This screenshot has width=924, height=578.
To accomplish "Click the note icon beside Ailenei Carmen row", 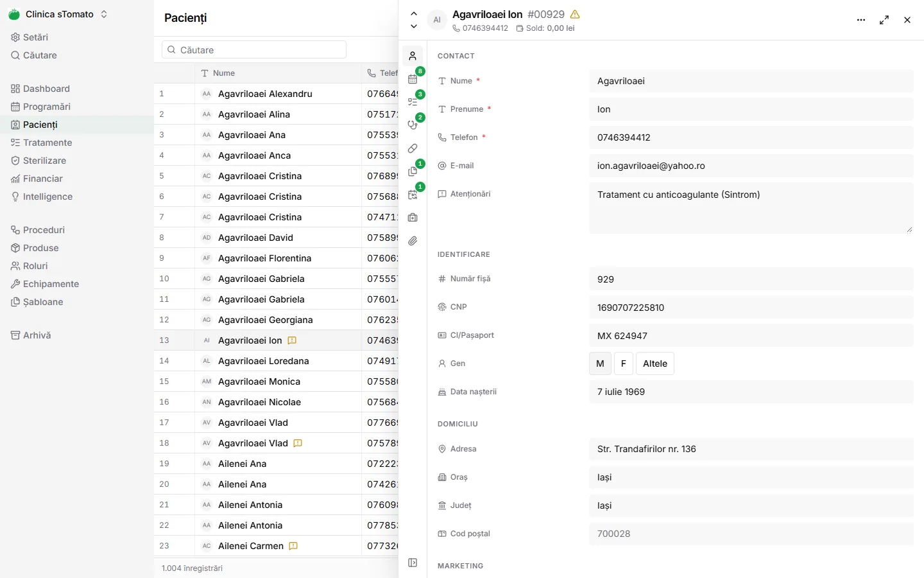I will pos(293,546).
